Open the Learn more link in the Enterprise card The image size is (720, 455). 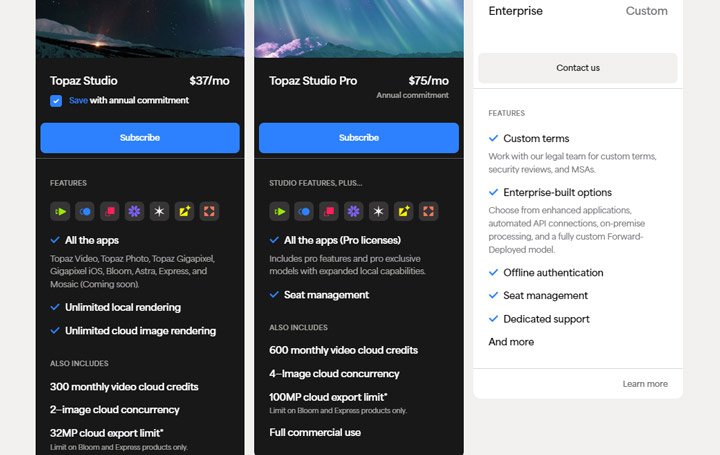pos(645,384)
